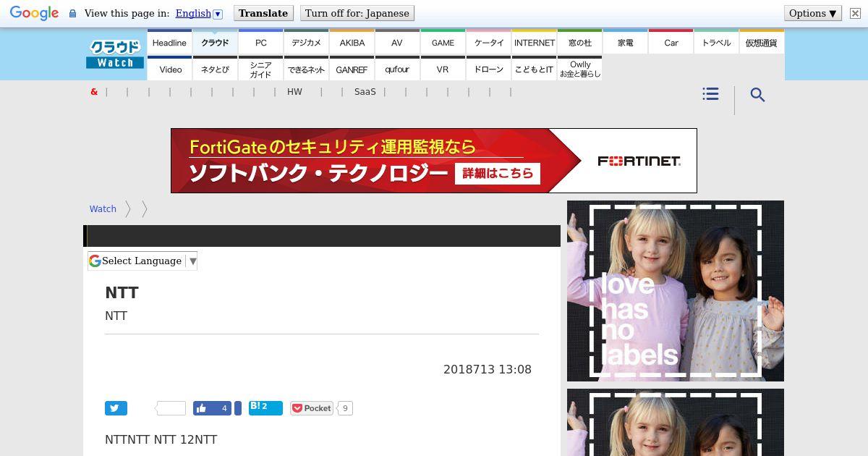868x456 pixels.
Task: Open translate bar Options dropdown
Action: click(813, 13)
